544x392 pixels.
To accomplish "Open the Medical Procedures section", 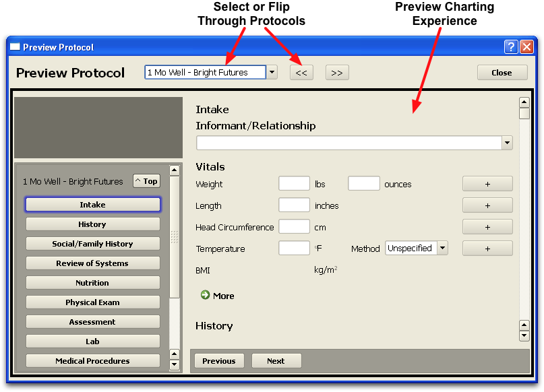I will tap(92, 361).
